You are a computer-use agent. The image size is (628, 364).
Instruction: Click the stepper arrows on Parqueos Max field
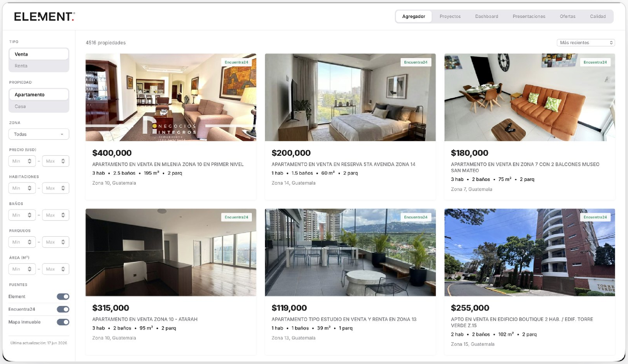point(63,242)
